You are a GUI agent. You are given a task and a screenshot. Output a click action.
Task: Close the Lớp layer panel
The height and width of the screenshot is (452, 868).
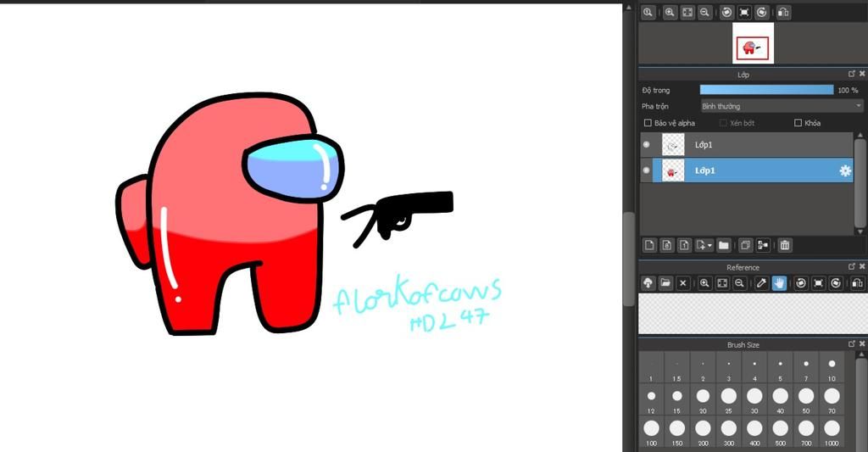(x=861, y=74)
